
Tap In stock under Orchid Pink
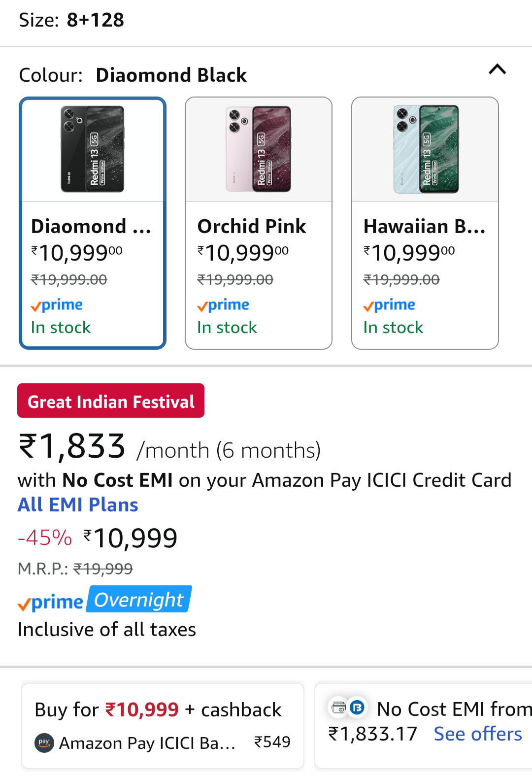point(227,328)
